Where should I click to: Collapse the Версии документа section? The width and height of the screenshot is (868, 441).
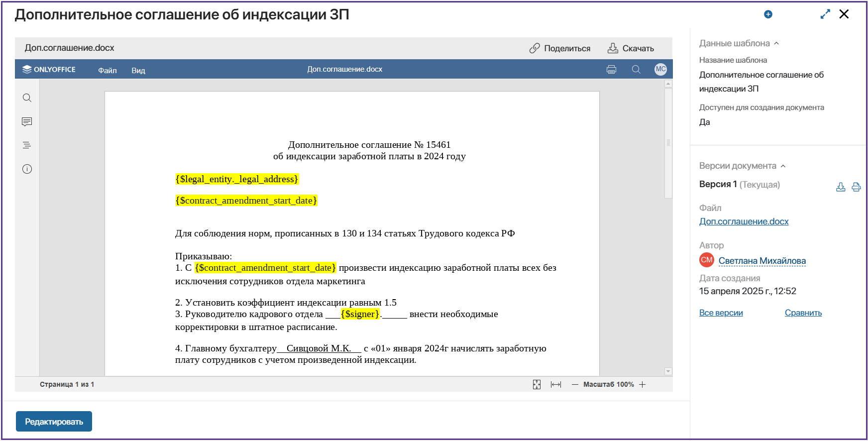coord(783,166)
